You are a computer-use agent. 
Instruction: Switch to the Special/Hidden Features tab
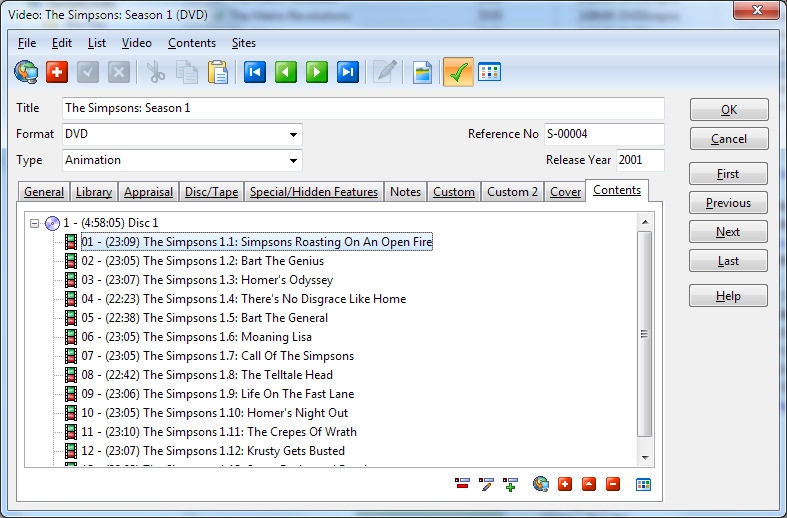(313, 192)
